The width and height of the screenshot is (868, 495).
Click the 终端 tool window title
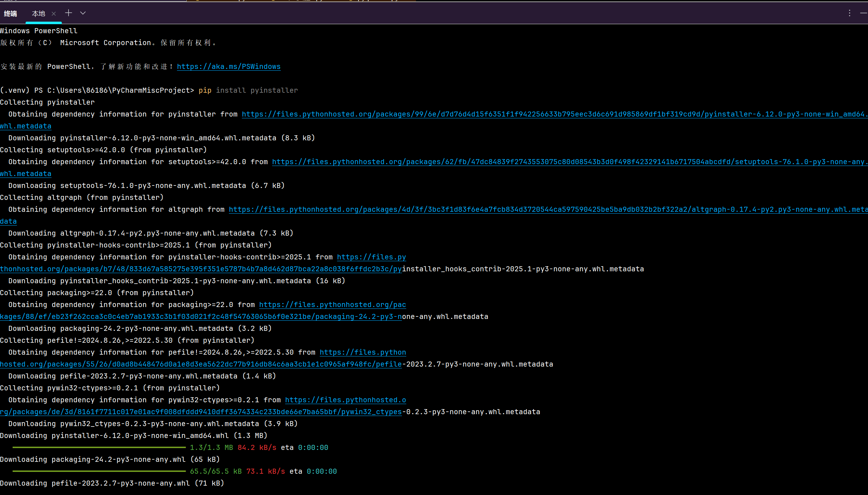point(10,14)
